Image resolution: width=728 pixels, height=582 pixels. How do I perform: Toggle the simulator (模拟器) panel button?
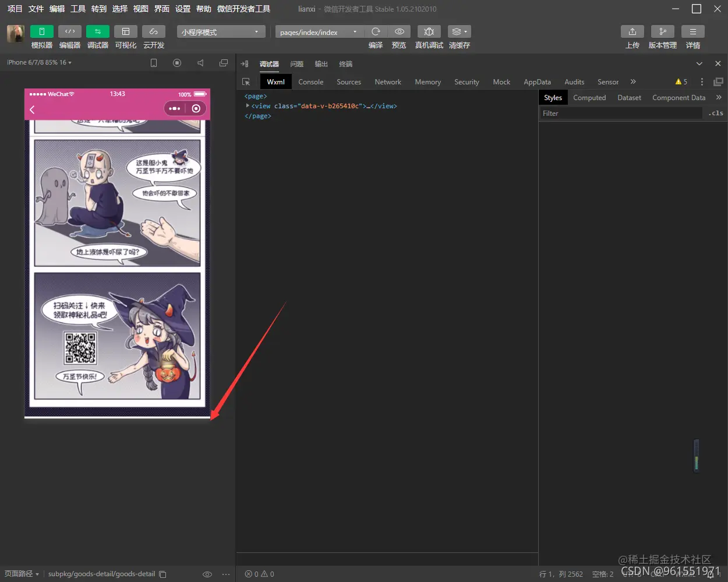point(42,31)
